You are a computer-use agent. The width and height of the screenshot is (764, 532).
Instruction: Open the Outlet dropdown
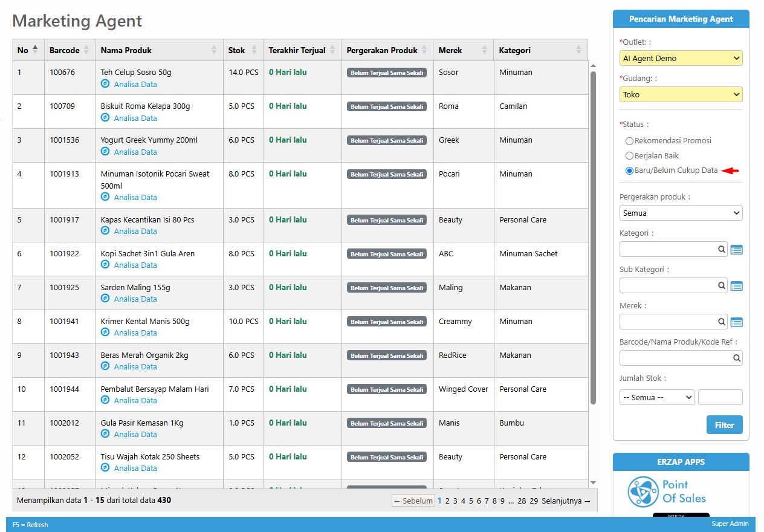click(x=681, y=59)
